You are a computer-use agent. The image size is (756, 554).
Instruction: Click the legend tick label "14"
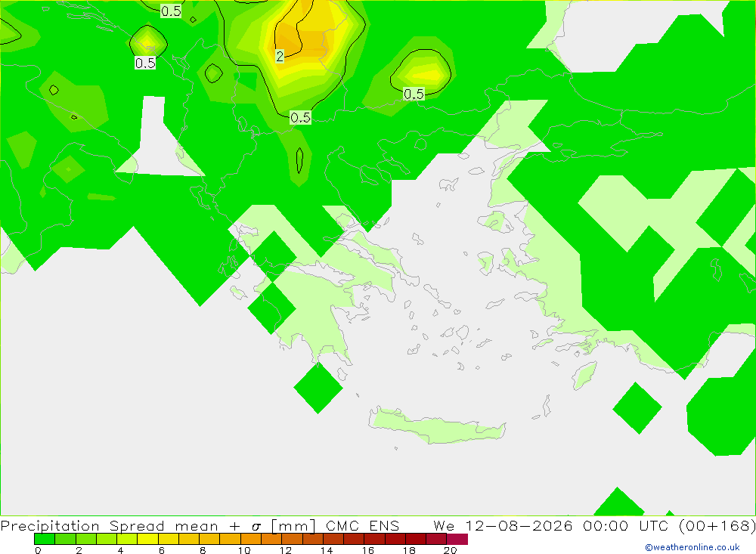(x=327, y=550)
